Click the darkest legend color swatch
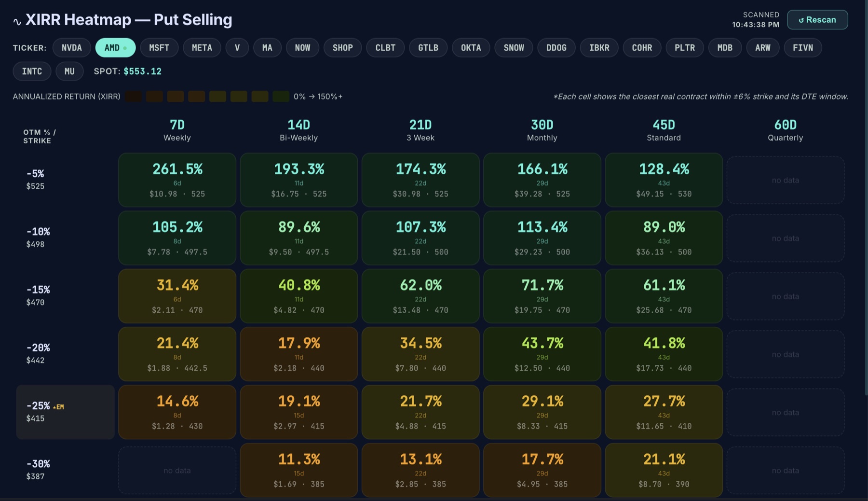 tap(133, 96)
